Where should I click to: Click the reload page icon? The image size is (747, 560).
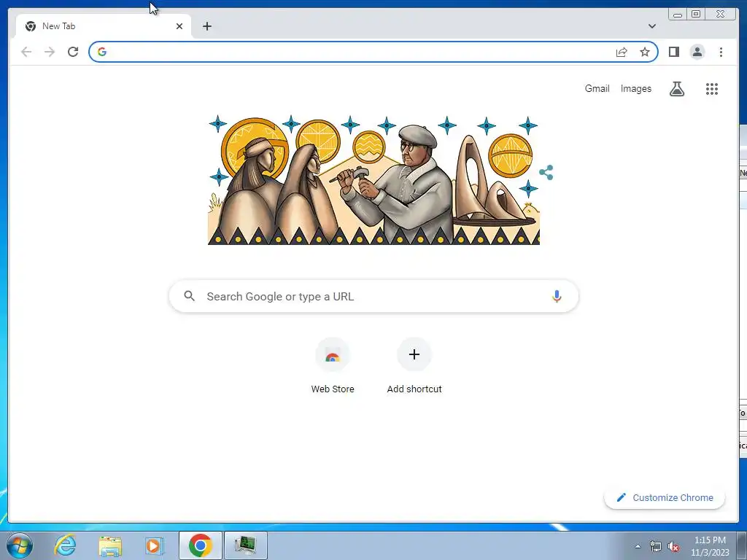click(73, 52)
